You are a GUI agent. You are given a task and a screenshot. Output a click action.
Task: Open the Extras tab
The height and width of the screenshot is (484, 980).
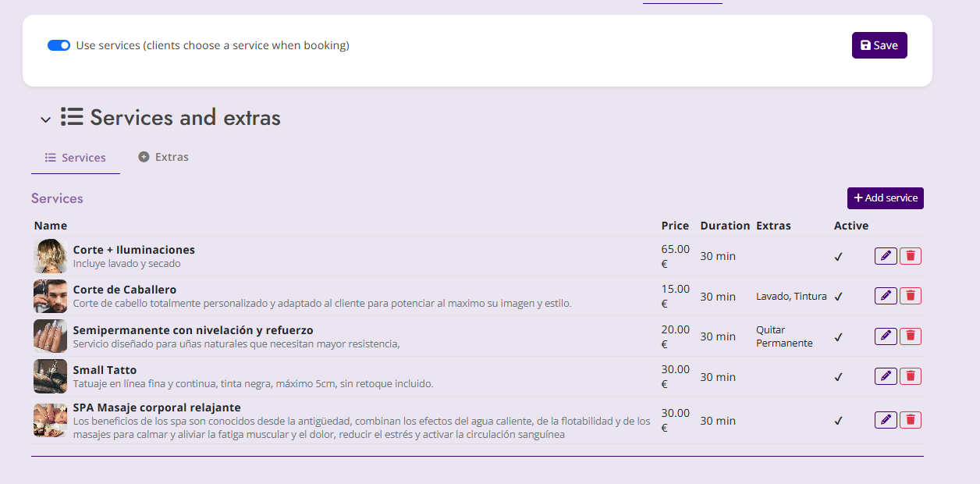pyautogui.click(x=164, y=157)
